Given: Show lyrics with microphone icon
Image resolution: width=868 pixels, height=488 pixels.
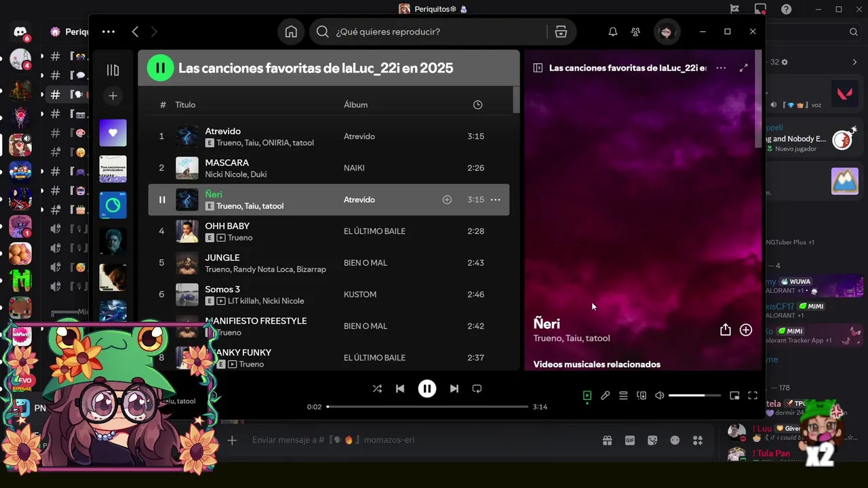Looking at the screenshot, I should tap(606, 395).
